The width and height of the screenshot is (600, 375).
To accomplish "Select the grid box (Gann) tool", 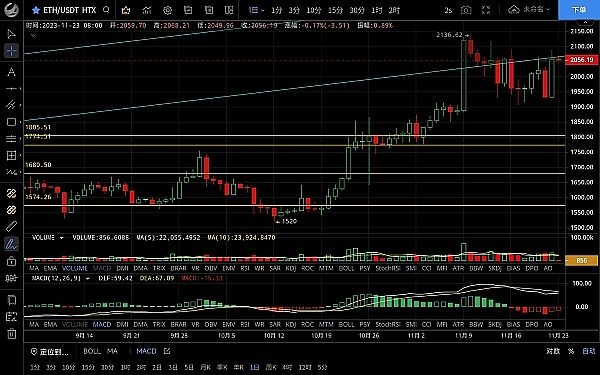I will click(11, 155).
